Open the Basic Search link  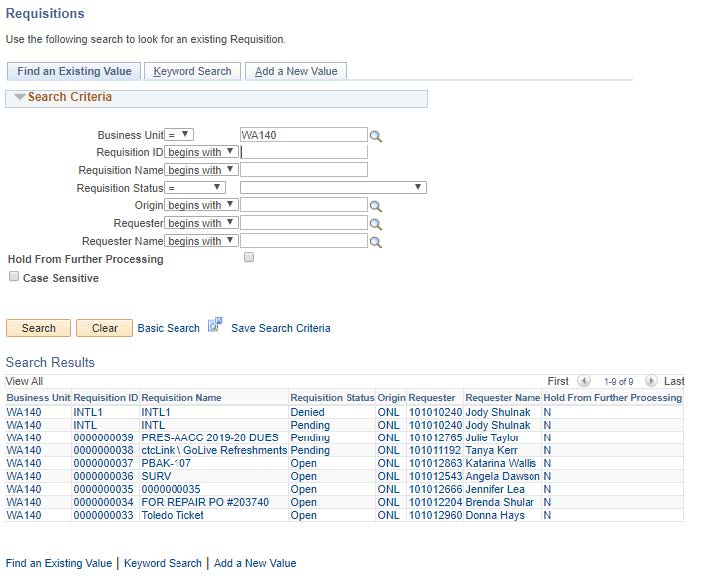(168, 328)
